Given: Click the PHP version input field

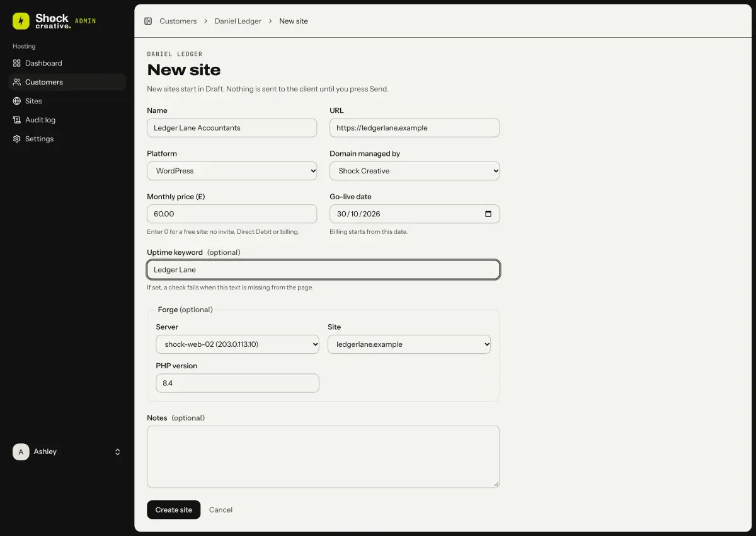Looking at the screenshot, I should [x=238, y=383].
